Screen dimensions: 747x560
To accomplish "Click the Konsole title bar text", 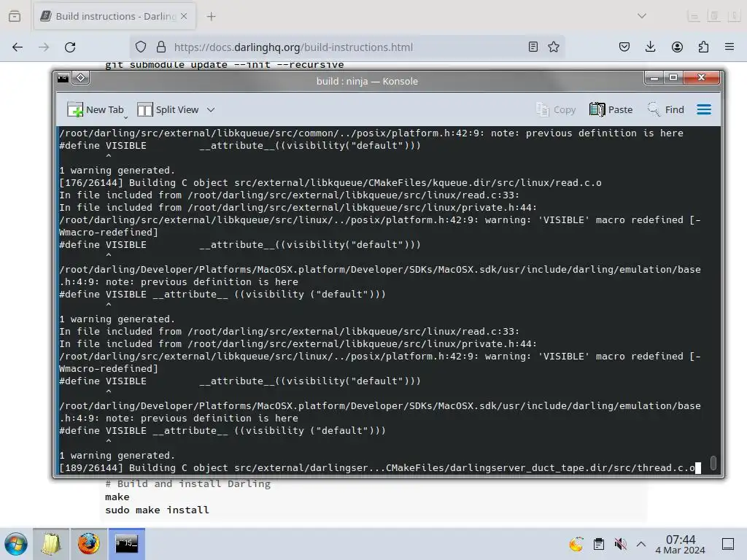I will point(367,81).
